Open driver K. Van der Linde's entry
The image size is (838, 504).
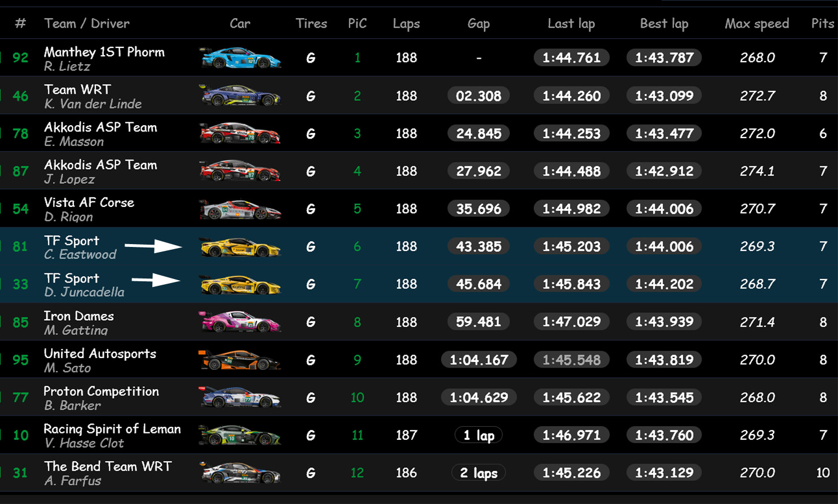(x=93, y=104)
